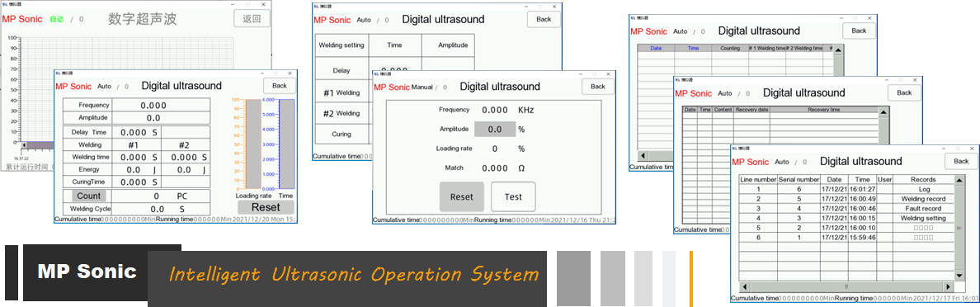This screenshot has width=980, height=307.
Task: Click the Energy label in the main status table
Action: coord(89,169)
